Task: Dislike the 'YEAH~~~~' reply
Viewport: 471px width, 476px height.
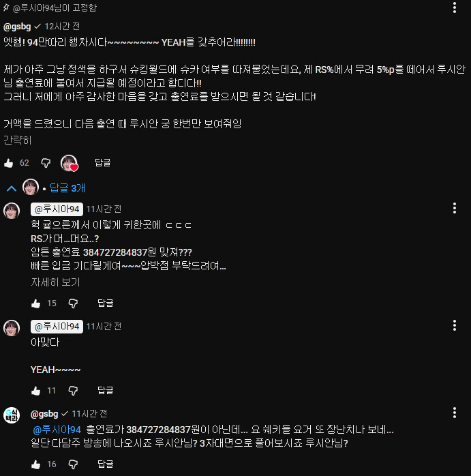Action: point(73,390)
